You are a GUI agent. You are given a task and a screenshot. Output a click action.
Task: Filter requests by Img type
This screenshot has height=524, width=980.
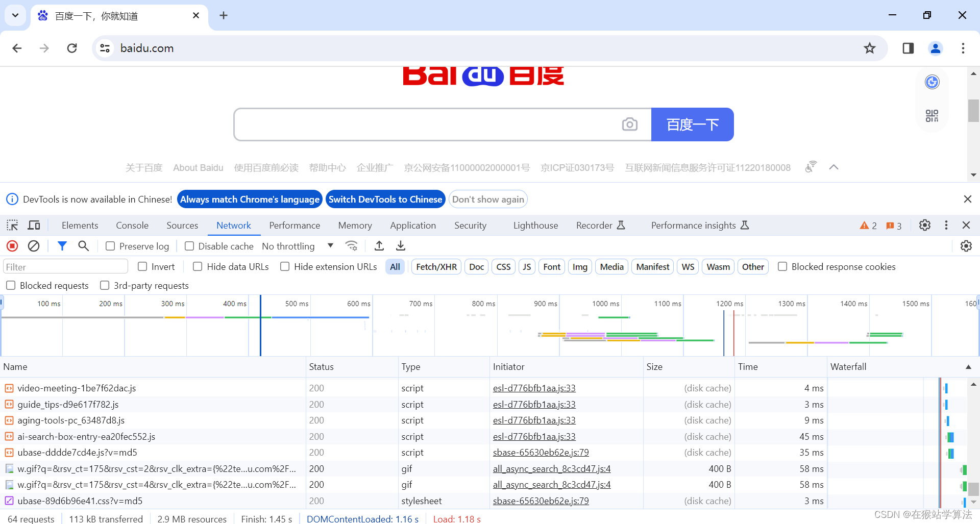pyautogui.click(x=580, y=267)
